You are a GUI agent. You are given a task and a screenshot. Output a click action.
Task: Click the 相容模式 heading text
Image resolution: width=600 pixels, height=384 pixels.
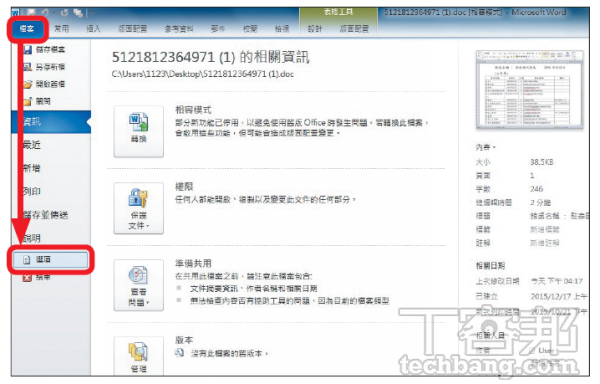(193, 110)
